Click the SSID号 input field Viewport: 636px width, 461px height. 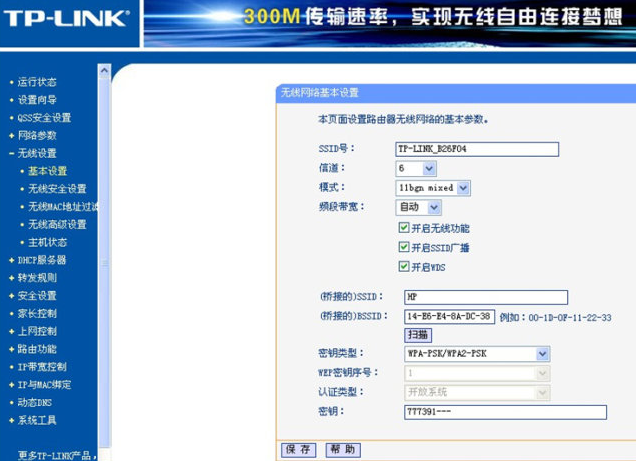477,149
